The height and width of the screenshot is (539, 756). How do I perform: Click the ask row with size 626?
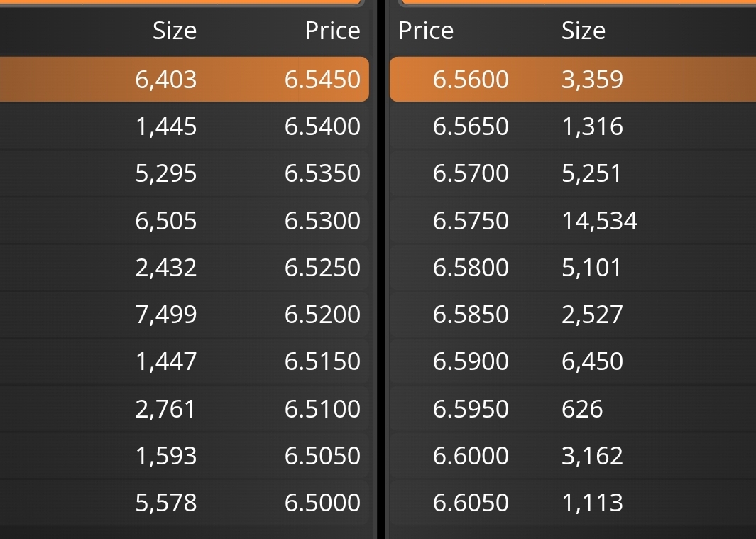point(573,408)
